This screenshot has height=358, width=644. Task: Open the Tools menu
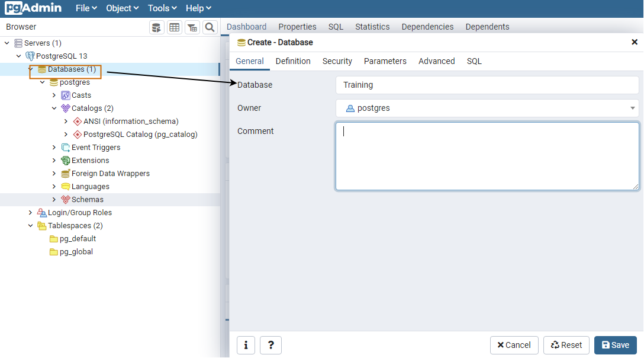[x=162, y=8]
